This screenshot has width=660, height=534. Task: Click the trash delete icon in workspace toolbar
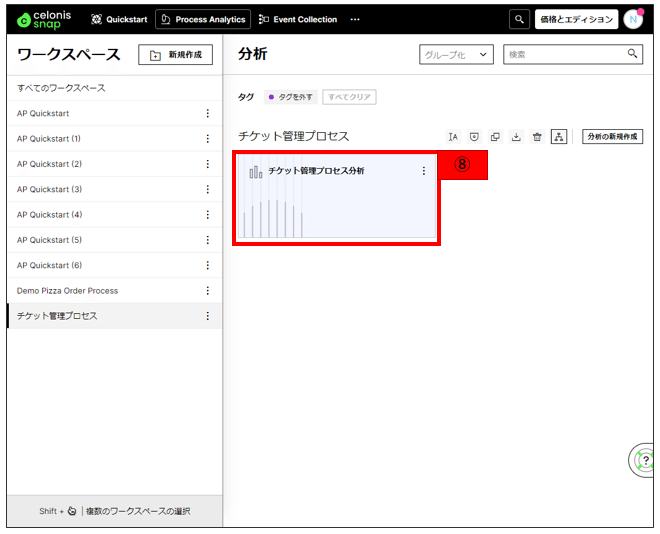tap(537, 137)
